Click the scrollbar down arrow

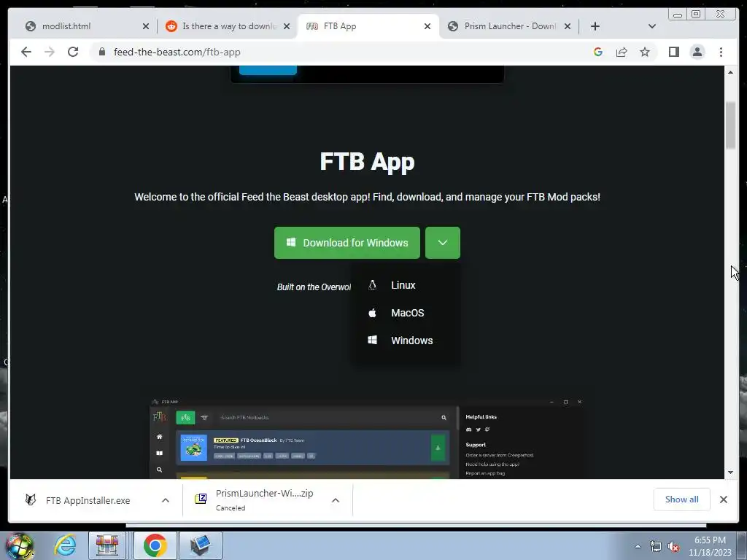730,472
